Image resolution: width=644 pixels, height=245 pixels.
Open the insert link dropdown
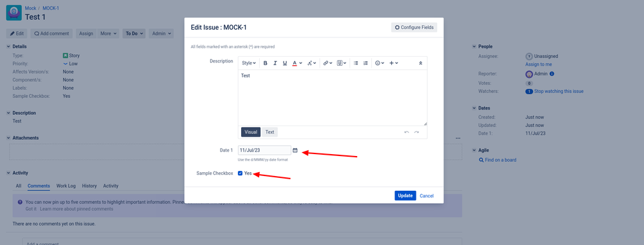click(x=327, y=63)
